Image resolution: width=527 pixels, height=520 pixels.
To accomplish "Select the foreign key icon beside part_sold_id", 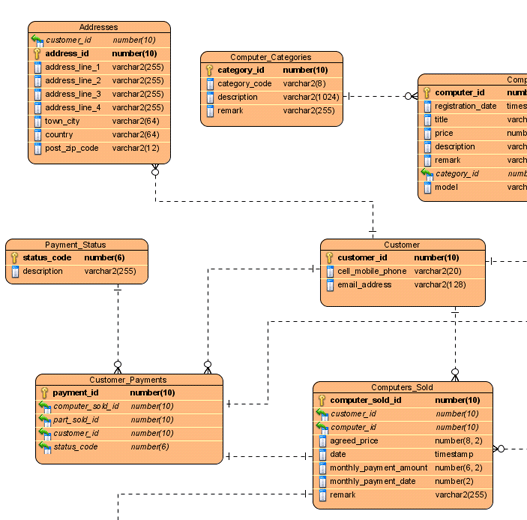I will (45, 420).
